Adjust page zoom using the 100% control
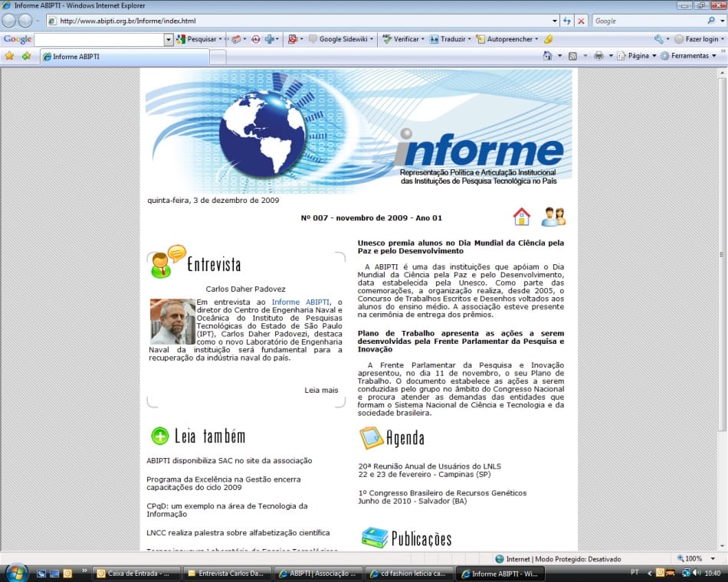The image size is (728, 582). pyautogui.click(x=692, y=558)
